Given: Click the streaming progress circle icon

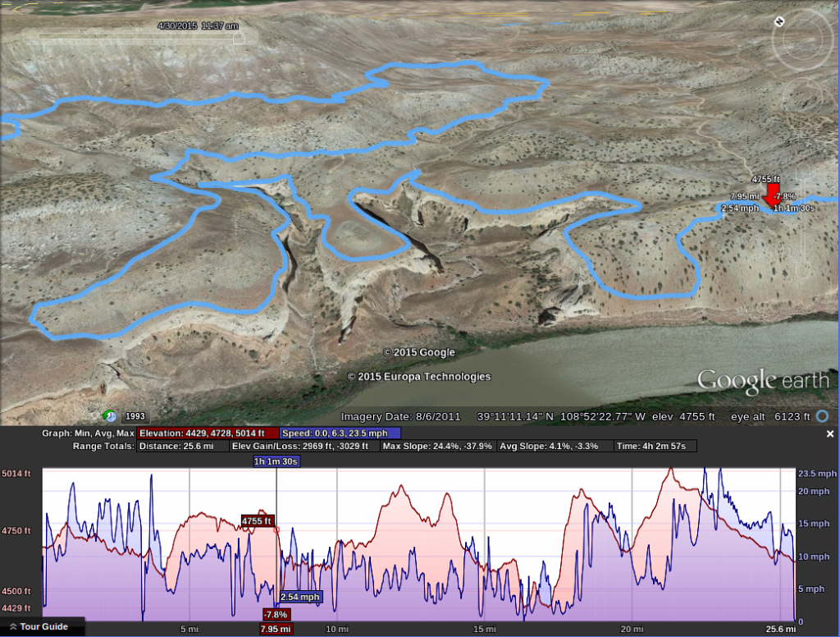Looking at the screenshot, I should point(822,416).
